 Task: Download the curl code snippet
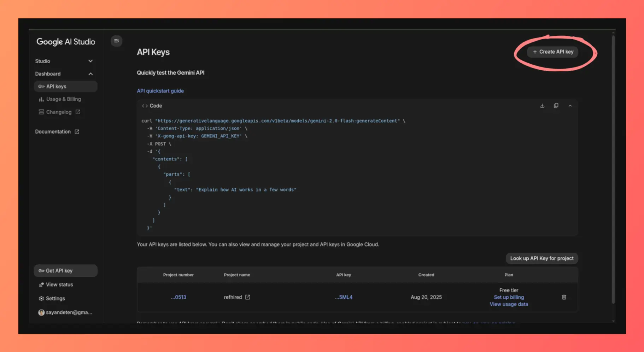[542, 106]
